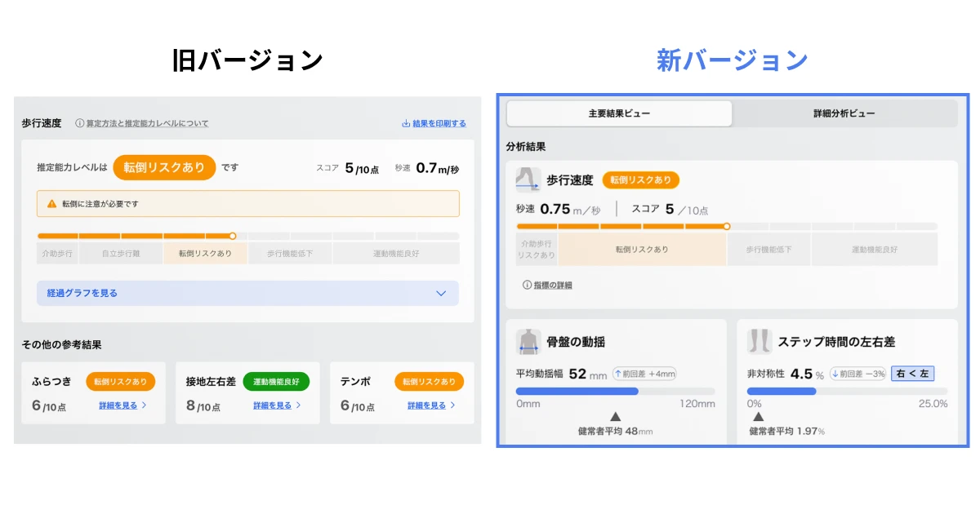The height and width of the screenshot is (514, 980).
Task: Click the chevron arrow on the 経過グラフを見る bar
Action: [441, 294]
